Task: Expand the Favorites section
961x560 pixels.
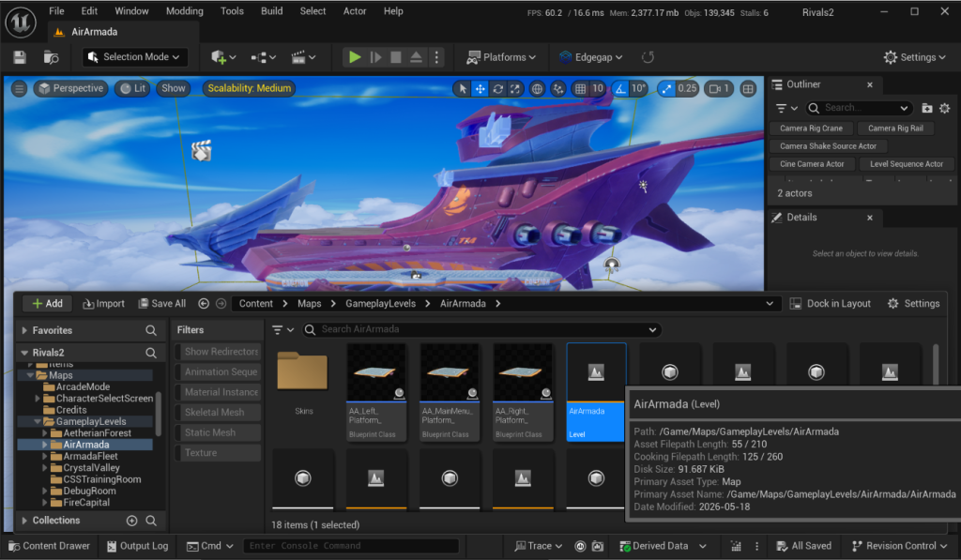Action: 24,330
